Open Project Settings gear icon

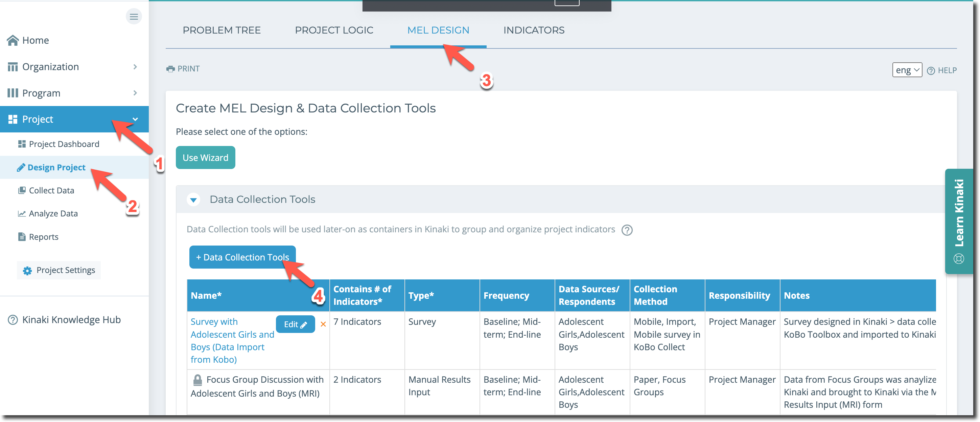click(x=27, y=270)
